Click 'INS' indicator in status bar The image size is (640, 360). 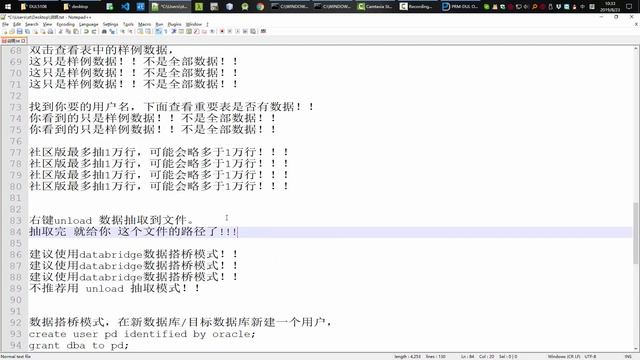628,356
